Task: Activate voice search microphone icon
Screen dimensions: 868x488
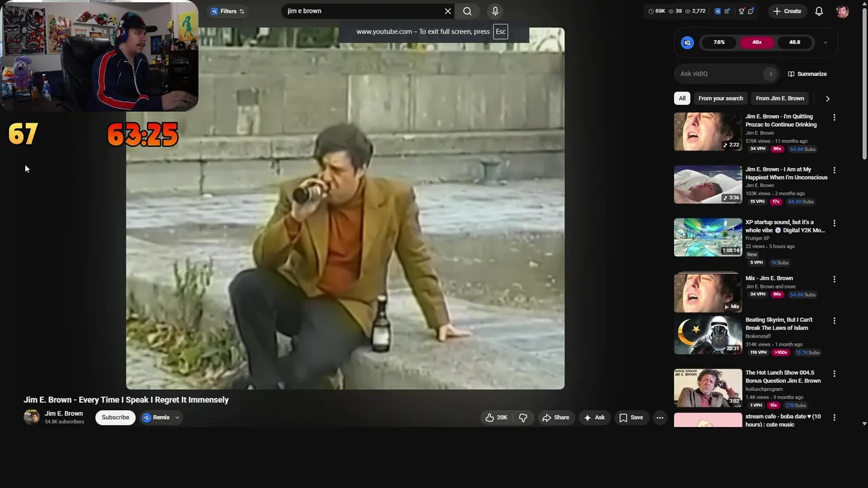Action: click(x=495, y=11)
